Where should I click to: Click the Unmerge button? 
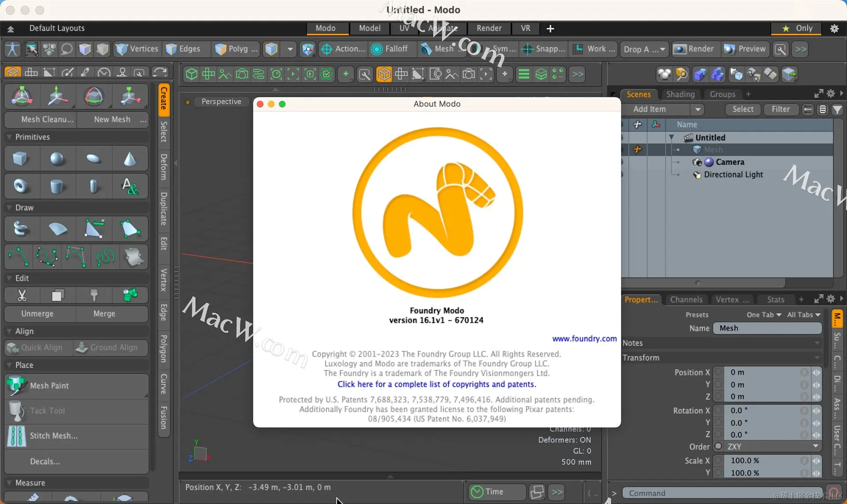37,314
